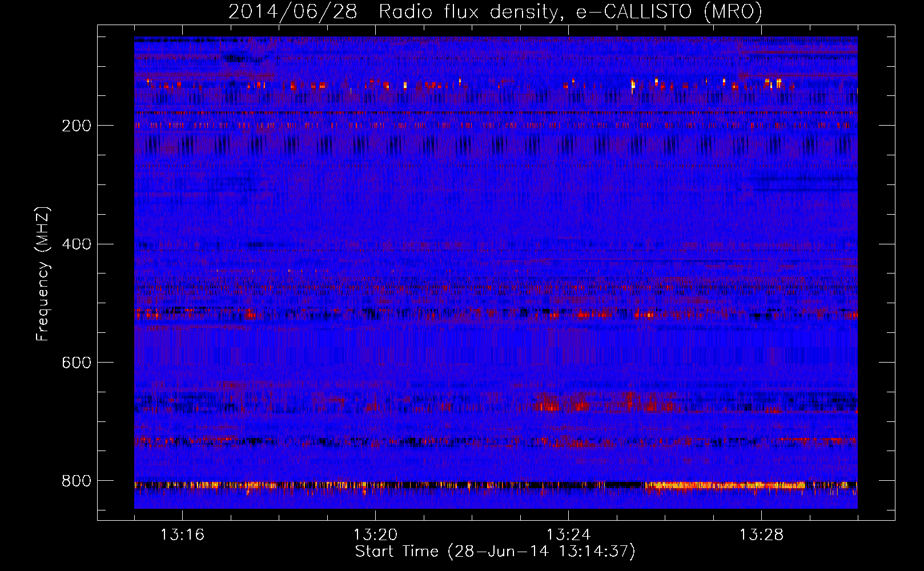Click the 200 frequency tick label
The height and width of the screenshot is (571, 924).
77,126
